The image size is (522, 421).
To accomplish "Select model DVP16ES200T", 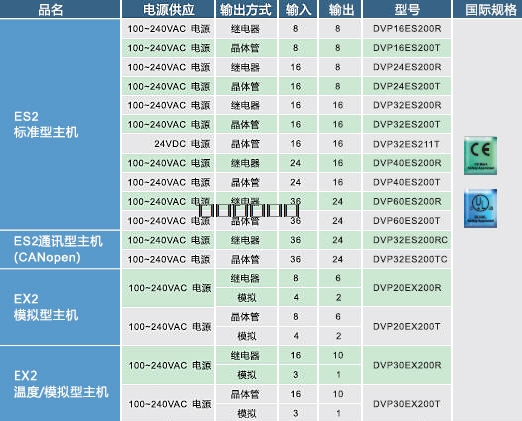I will [x=407, y=48].
